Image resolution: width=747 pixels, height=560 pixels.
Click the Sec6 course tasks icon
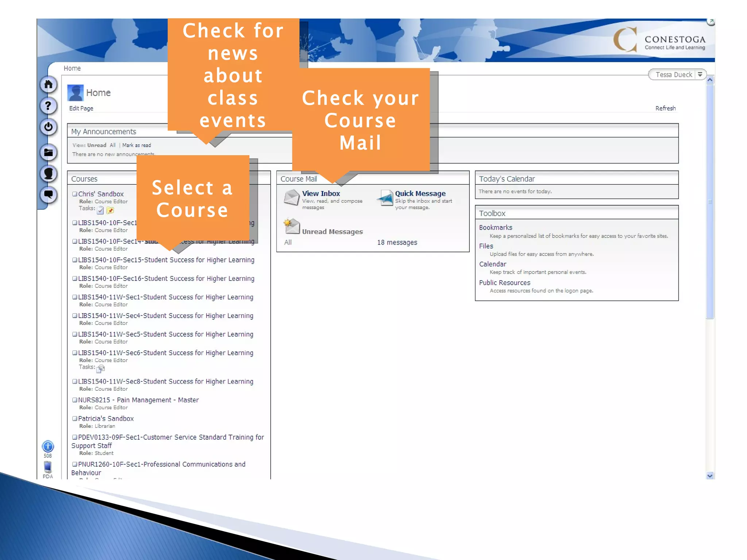point(101,369)
